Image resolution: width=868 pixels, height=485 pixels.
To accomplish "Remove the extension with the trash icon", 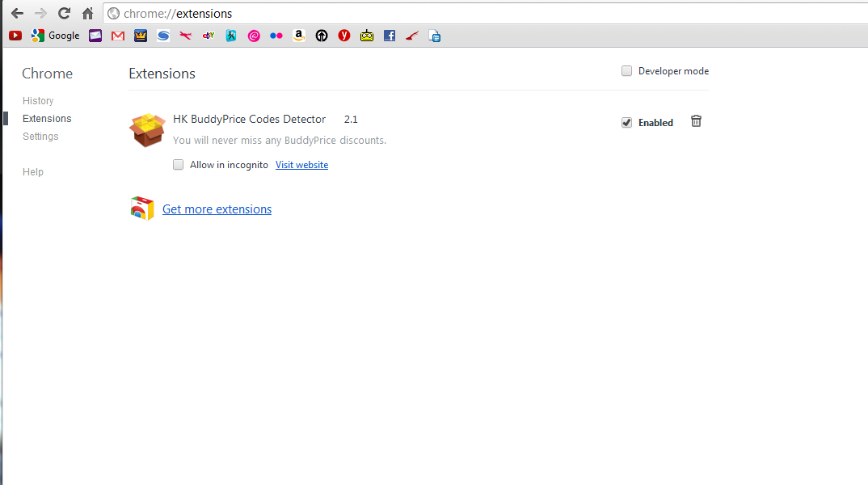I will coord(697,121).
